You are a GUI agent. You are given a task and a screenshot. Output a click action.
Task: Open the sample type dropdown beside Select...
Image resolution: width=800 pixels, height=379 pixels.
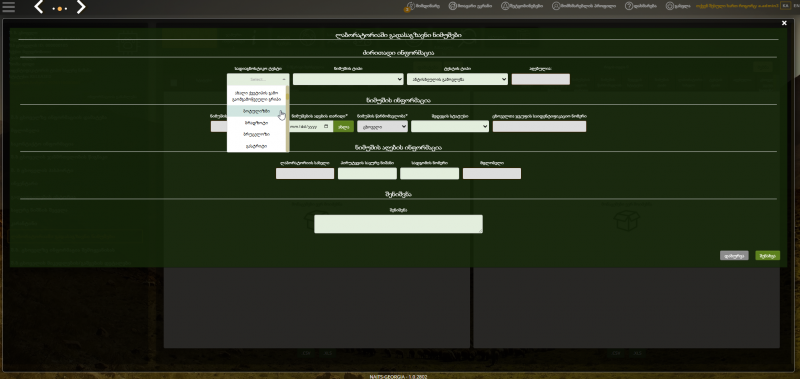348,80
